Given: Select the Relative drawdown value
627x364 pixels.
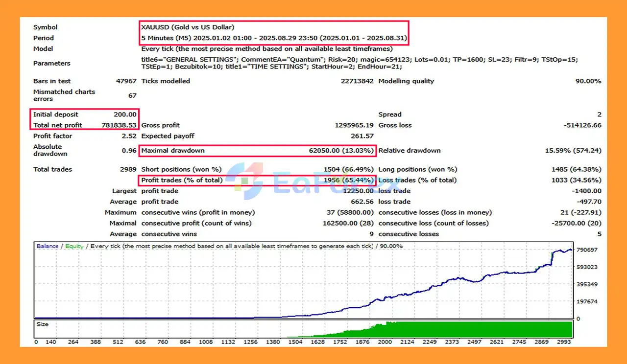Looking at the screenshot, I should [x=573, y=151].
